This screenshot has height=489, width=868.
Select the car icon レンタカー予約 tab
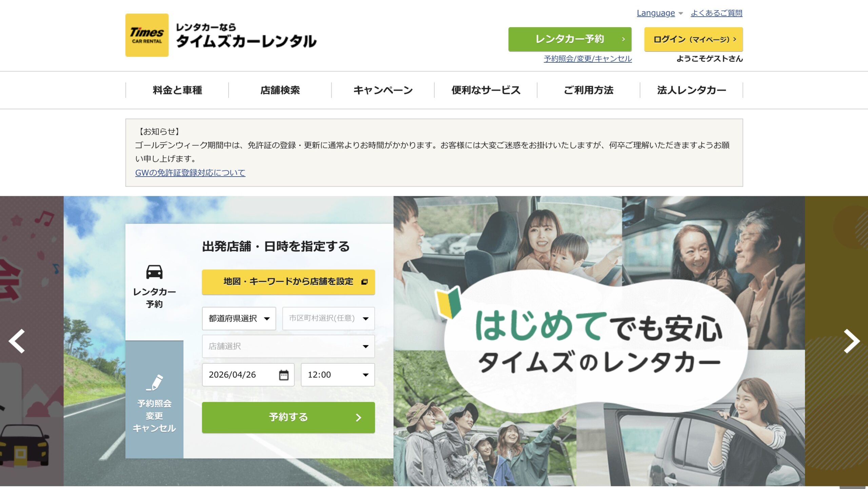click(x=154, y=285)
